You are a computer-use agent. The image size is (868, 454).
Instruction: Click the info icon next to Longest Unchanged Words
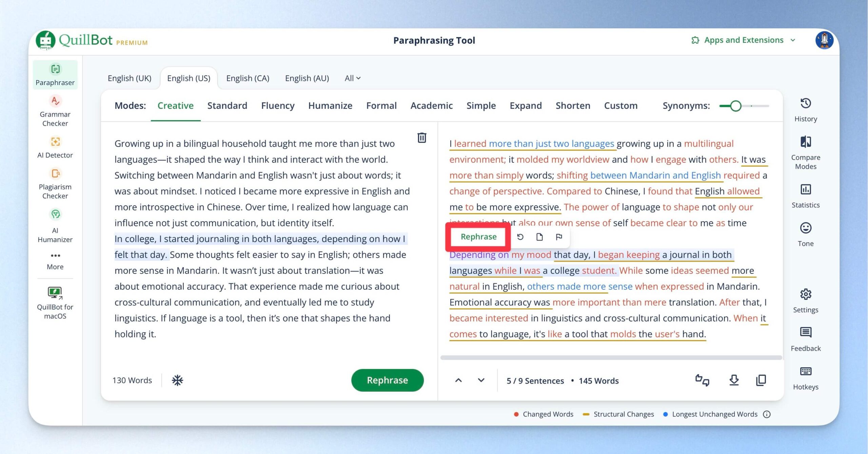pyautogui.click(x=767, y=414)
